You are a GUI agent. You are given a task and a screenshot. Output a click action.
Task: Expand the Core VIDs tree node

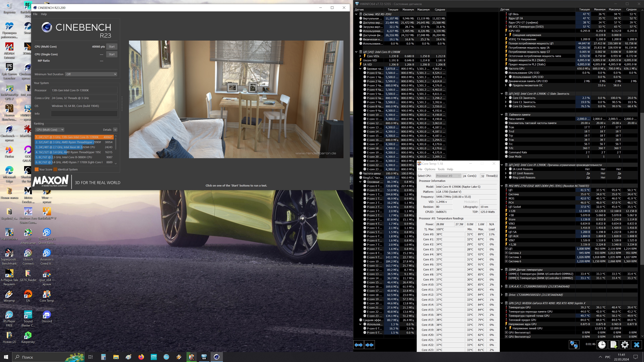360,56
